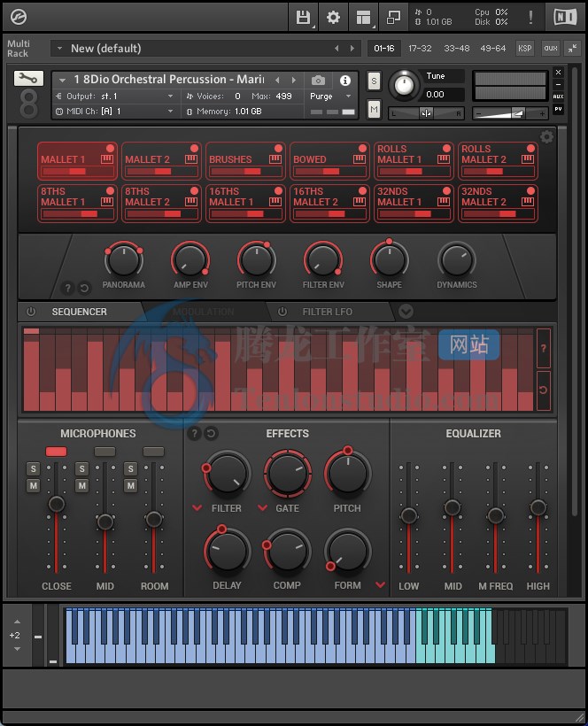Open the instrument settings cog at right

[546, 136]
